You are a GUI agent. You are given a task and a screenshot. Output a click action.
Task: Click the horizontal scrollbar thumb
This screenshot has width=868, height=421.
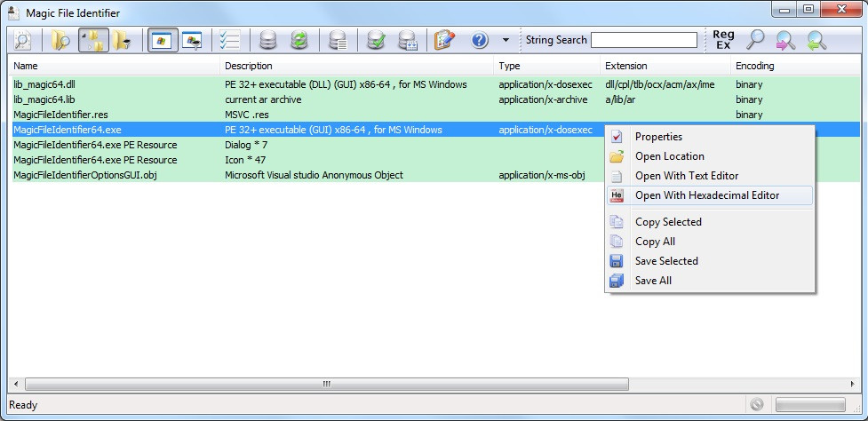(327, 384)
